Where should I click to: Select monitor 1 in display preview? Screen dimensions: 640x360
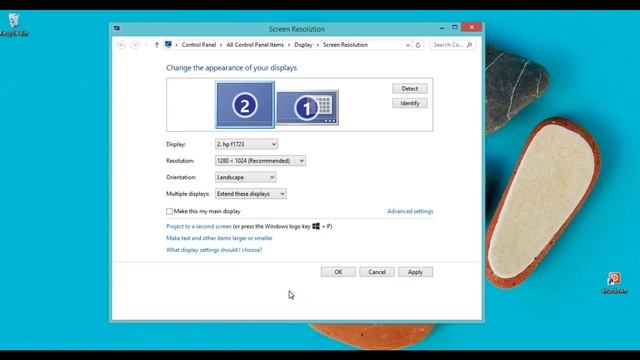pyautogui.click(x=307, y=108)
